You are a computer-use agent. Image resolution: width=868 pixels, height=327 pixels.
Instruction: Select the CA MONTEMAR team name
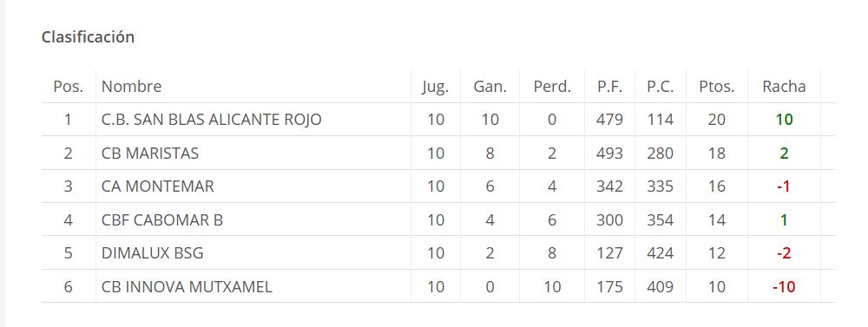click(158, 186)
